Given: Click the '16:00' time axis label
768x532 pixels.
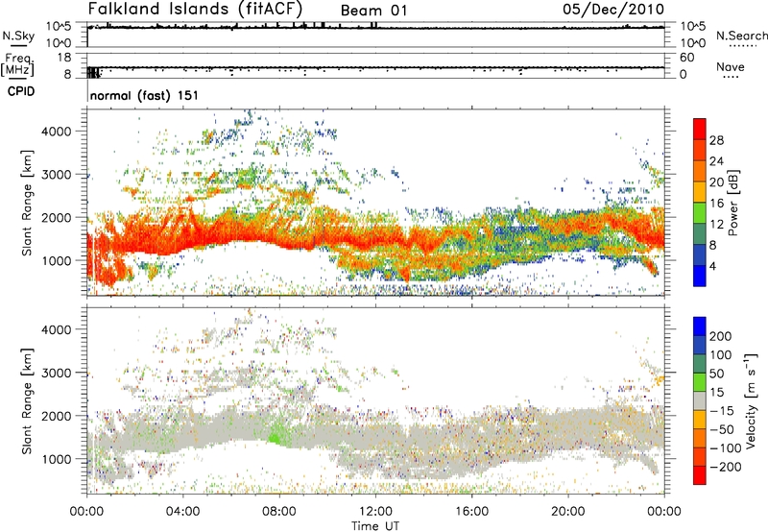Looking at the screenshot, I should [471, 512].
